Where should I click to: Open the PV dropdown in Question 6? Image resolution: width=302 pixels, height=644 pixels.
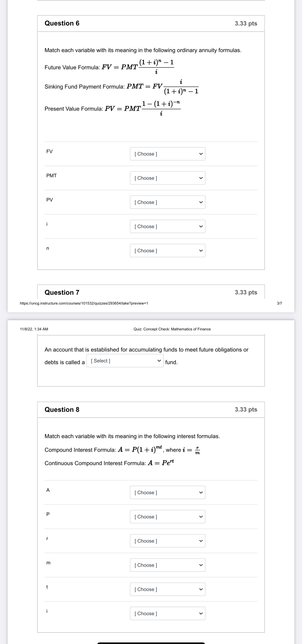point(167,202)
